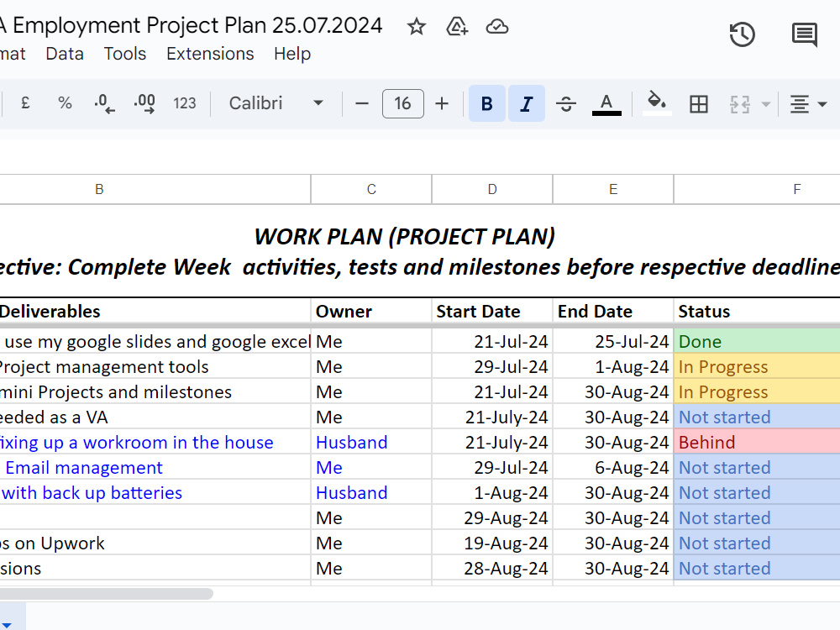Open the fill color picker
Viewport: 840px width, 630px height.
coord(657,103)
